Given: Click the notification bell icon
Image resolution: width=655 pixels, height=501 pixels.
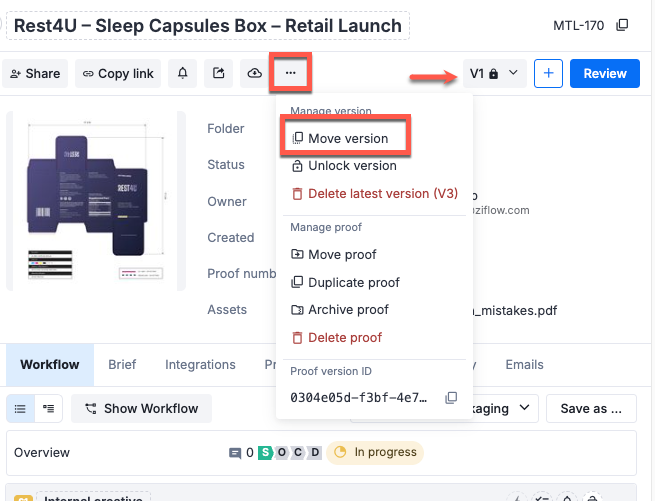Looking at the screenshot, I should tap(183, 74).
